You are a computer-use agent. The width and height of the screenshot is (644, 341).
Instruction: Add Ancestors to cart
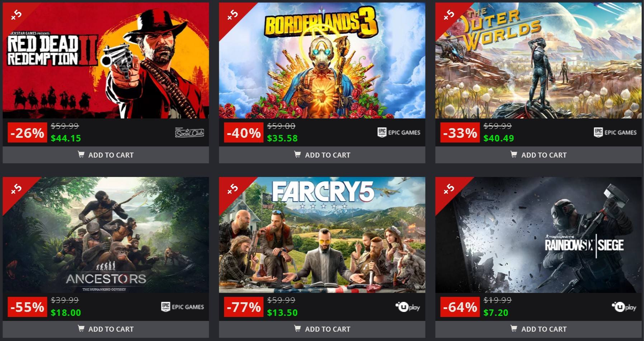106,329
